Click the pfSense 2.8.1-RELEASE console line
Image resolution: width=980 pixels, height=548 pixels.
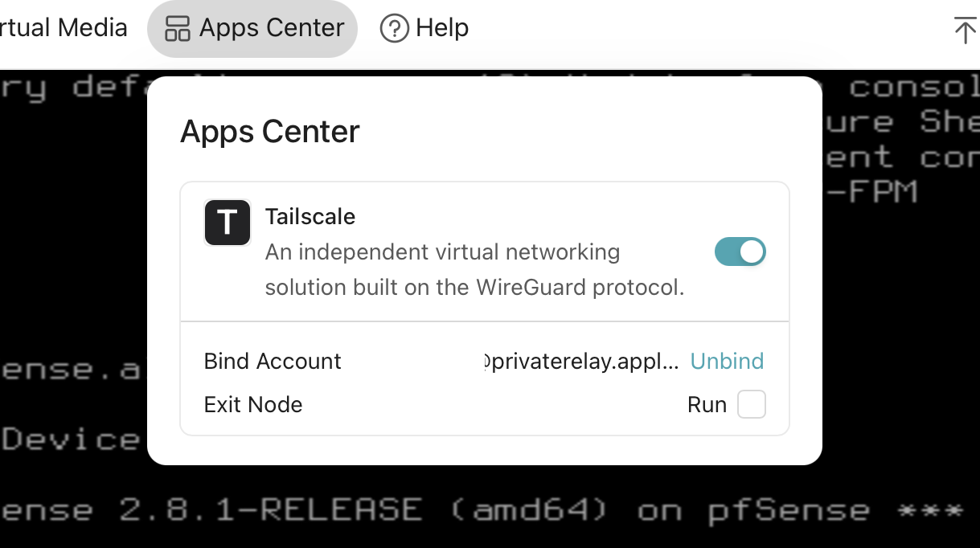click(x=482, y=511)
